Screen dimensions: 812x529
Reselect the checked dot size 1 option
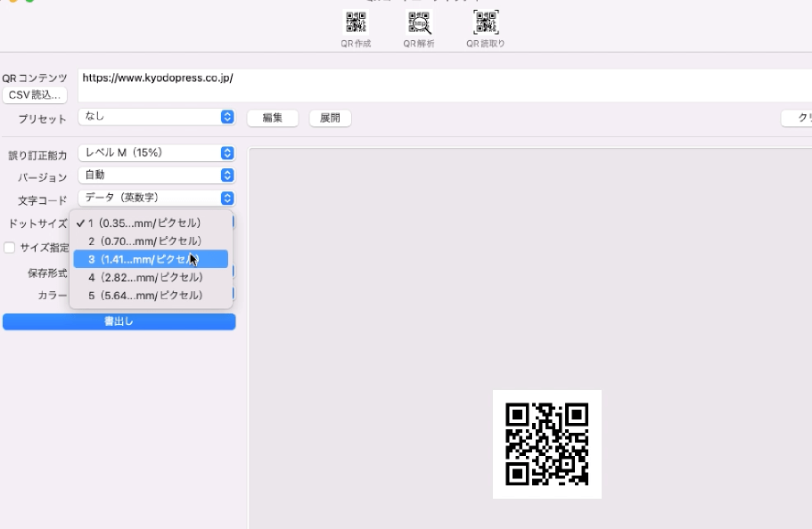pos(150,224)
